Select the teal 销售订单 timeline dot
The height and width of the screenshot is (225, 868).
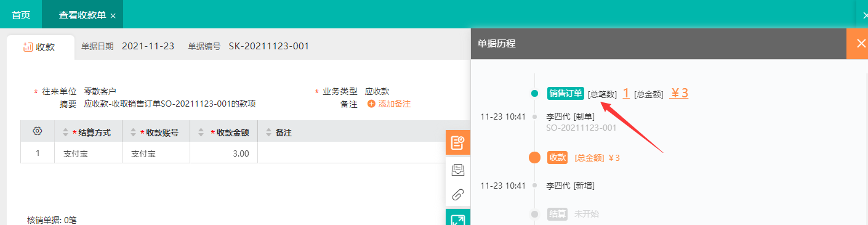click(x=534, y=94)
